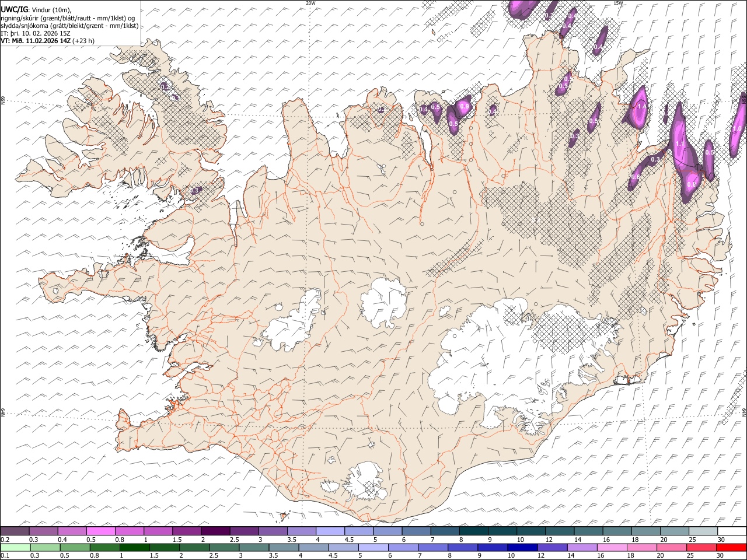Click the 'IT: þri. 10. 02. 2026 15Z' line
The width and height of the screenshot is (747, 560).
point(36,33)
